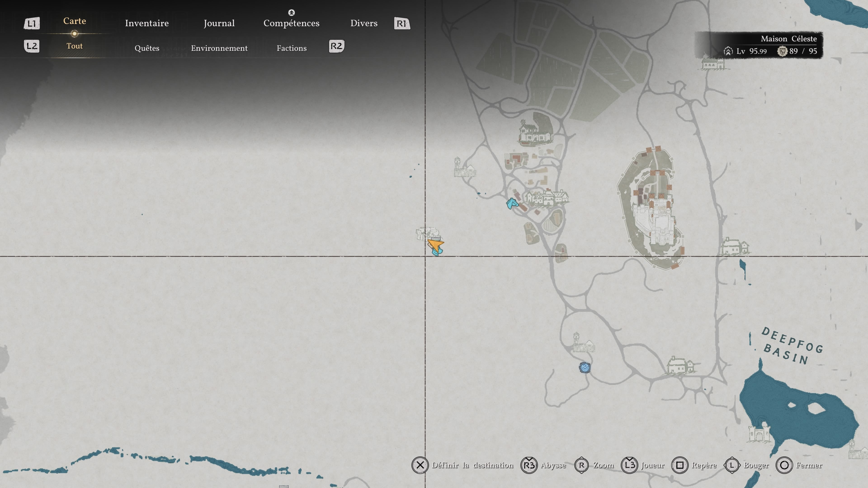This screenshot has height=488, width=868.
Task: Select the farmhouse landmark on the southern road
Action: click(681, 365)
